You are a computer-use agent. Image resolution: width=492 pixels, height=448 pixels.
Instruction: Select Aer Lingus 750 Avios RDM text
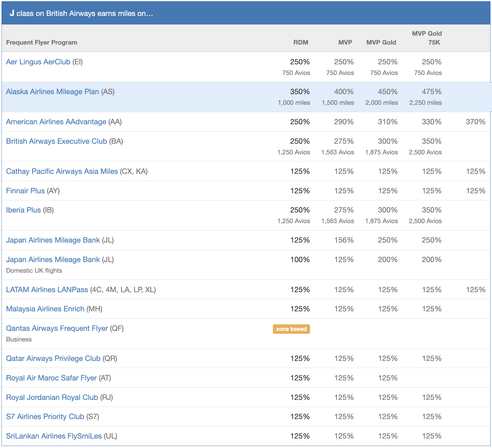point(296,73)
